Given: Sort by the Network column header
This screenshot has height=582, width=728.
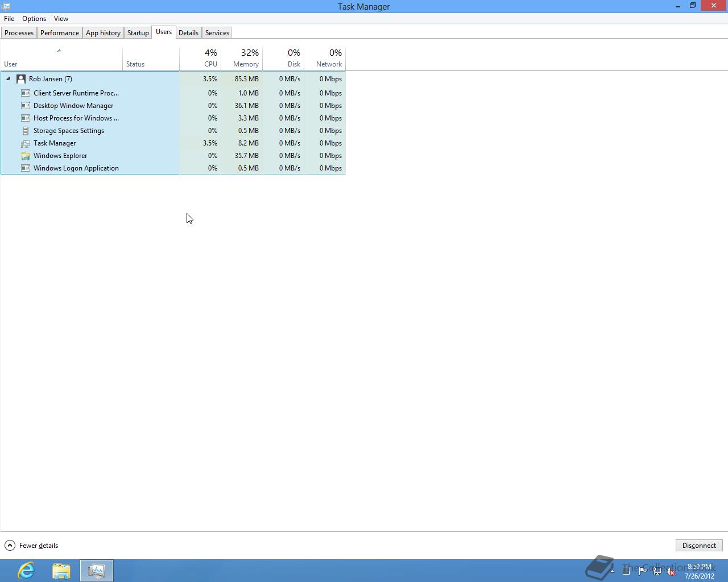Looking at the screenshot, I should (325, 59).
